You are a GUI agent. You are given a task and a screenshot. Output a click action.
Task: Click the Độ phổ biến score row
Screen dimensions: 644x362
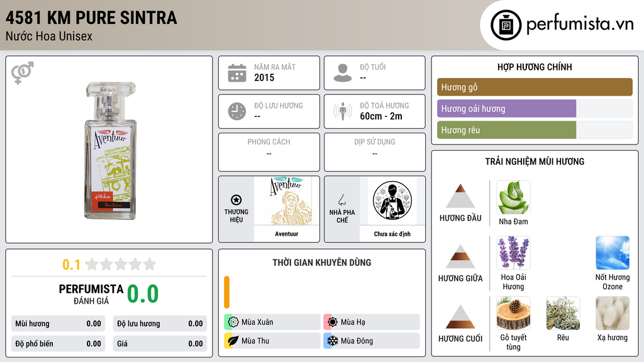[58, 344]
